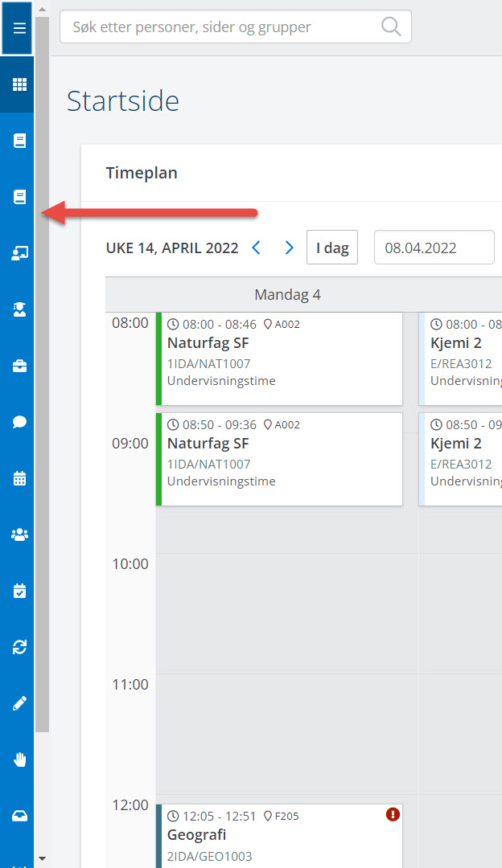Screen dimensions: 502x868
Task: Click the briefcase icon in sidebar
Action: pos(19,366)
